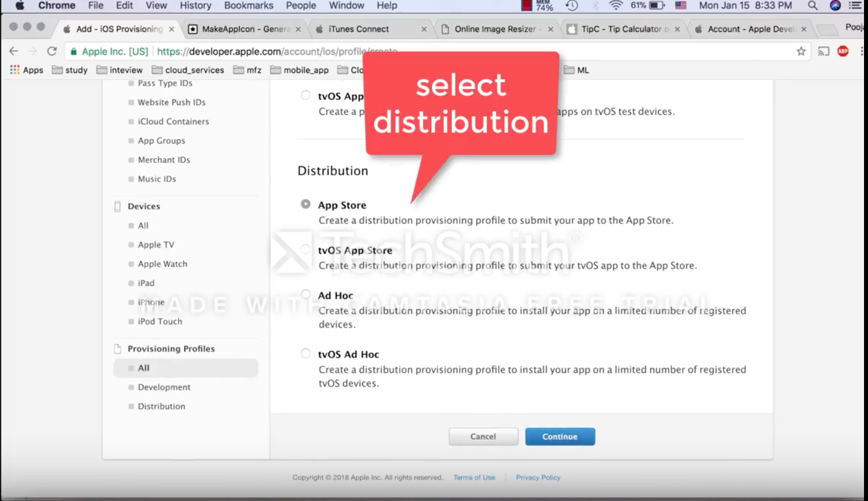Select the Ad Hoc radio button

(x=306, y=294)
